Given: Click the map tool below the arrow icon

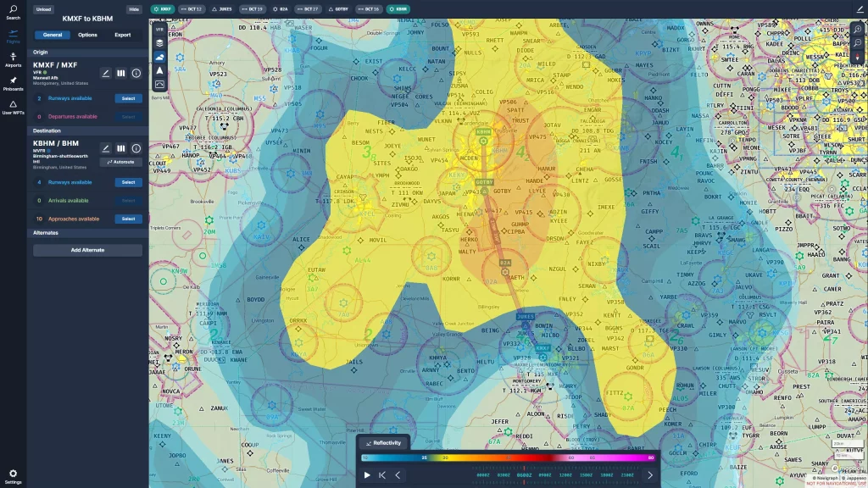Looking at the screenshot, I should coord(159,84).
